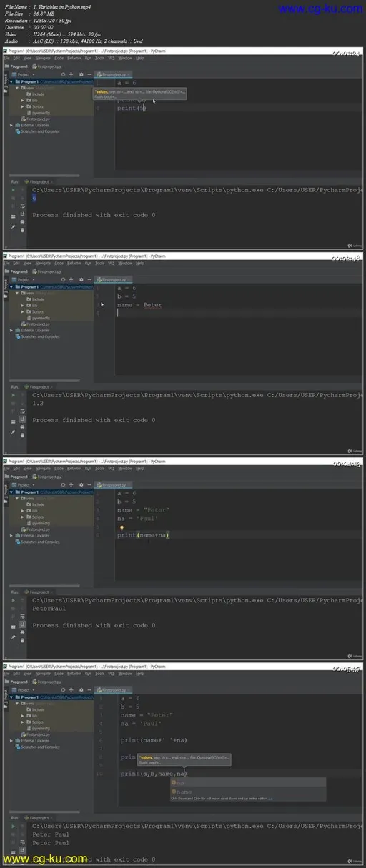This screenshot has height=868, width=366.
Task: Open the Project panel settings gear in the second frame
Action: click(81, 280)
